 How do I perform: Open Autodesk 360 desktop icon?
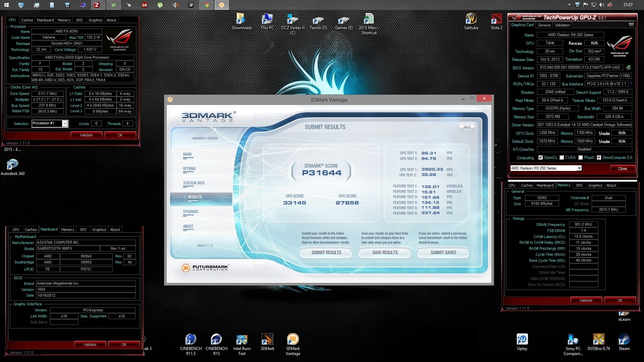tap(12, 167)
